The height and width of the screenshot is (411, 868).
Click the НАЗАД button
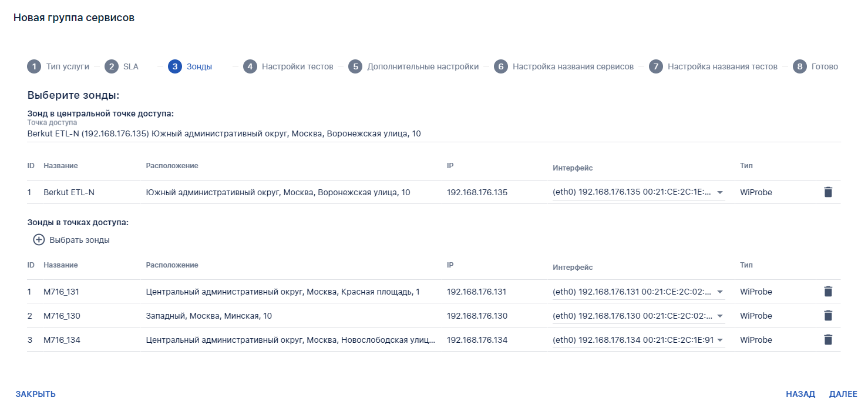point(800,394)
